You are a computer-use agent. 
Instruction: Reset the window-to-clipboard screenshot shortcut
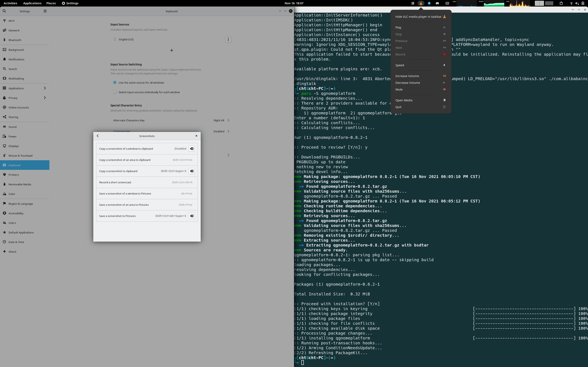pos(192,149)
